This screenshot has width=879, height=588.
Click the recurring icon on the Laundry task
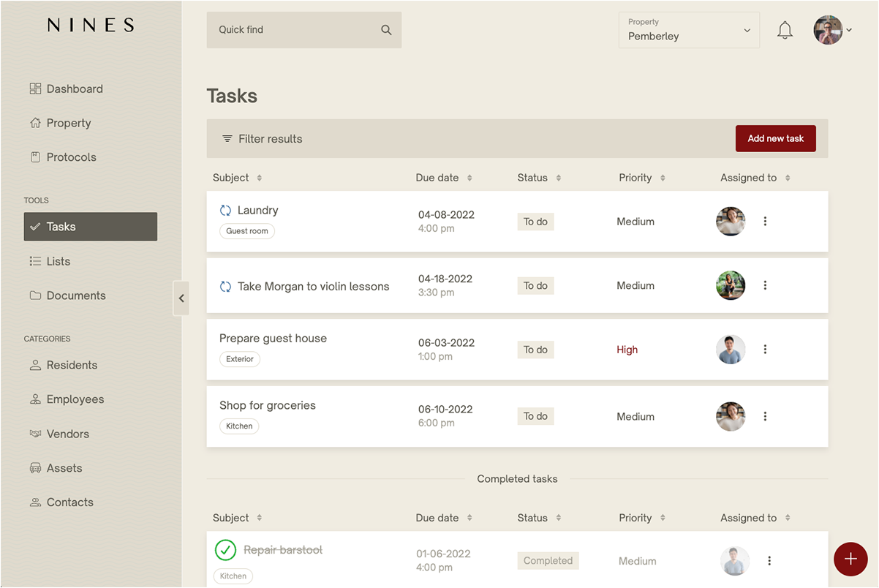[x=225, y=210]
